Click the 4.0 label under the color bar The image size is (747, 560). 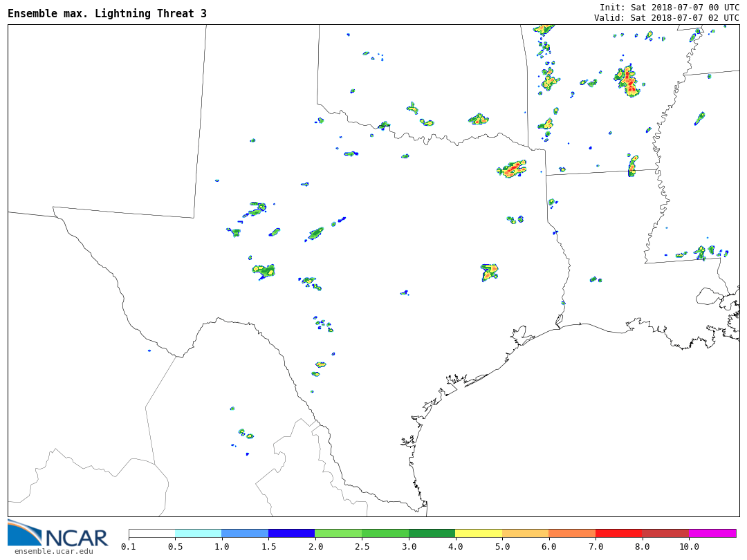click(x=455, y=547)
